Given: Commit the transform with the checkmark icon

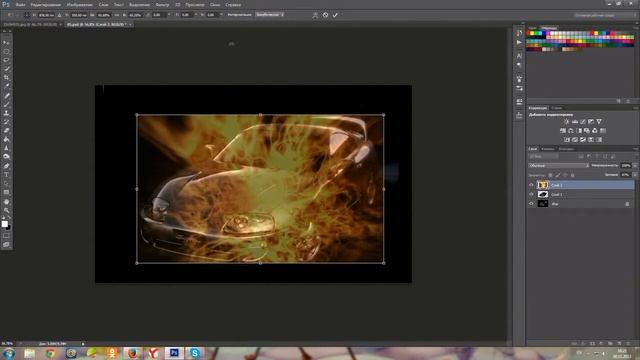Looking at the screenshot, I should pyautogui.click(x=335, y=15).
